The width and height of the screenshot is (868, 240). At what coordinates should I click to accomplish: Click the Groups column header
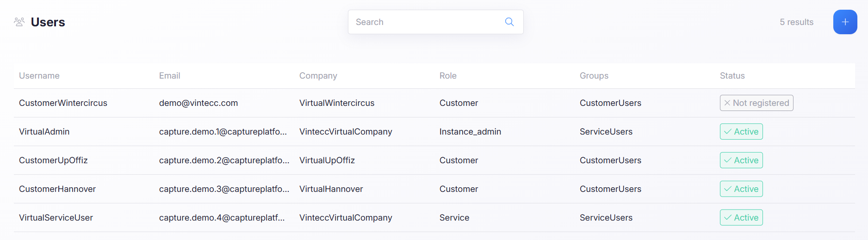[594, 76]
